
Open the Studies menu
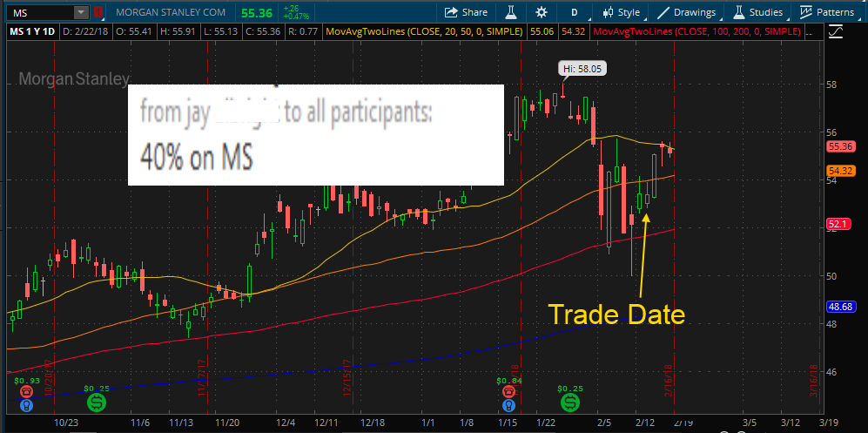[759, 12]
